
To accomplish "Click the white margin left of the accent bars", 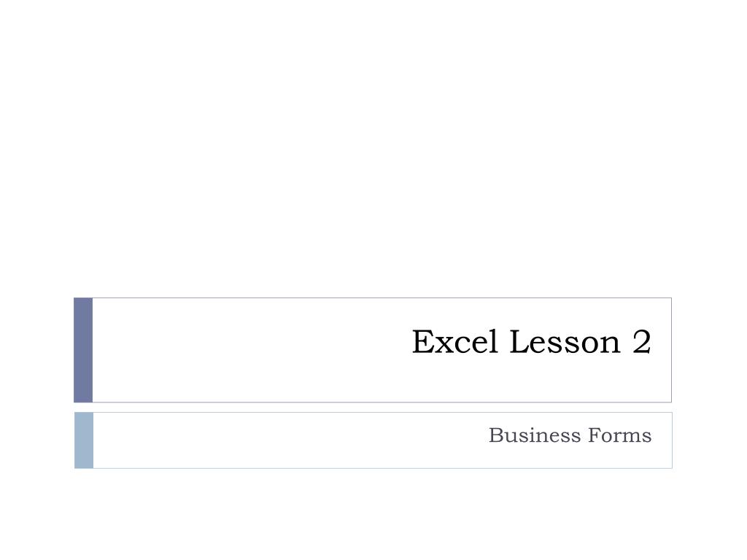I will [x=36, y=381].
